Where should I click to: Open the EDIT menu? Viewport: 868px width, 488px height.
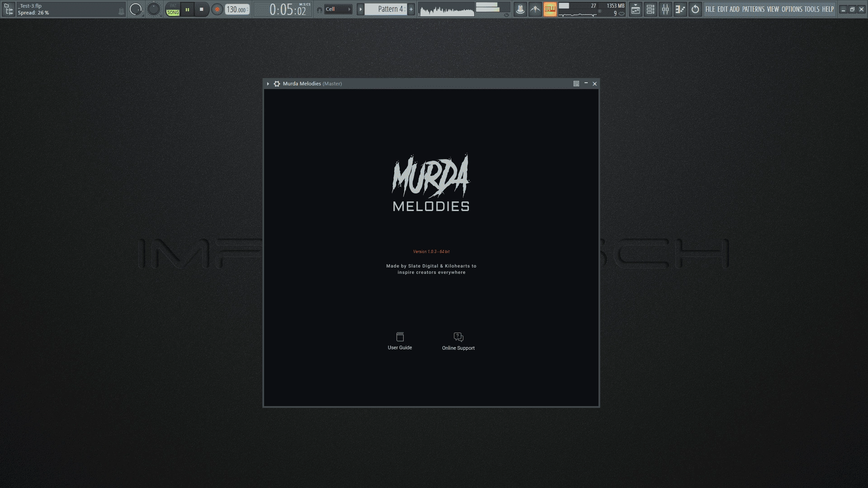[x=722, y=9]
